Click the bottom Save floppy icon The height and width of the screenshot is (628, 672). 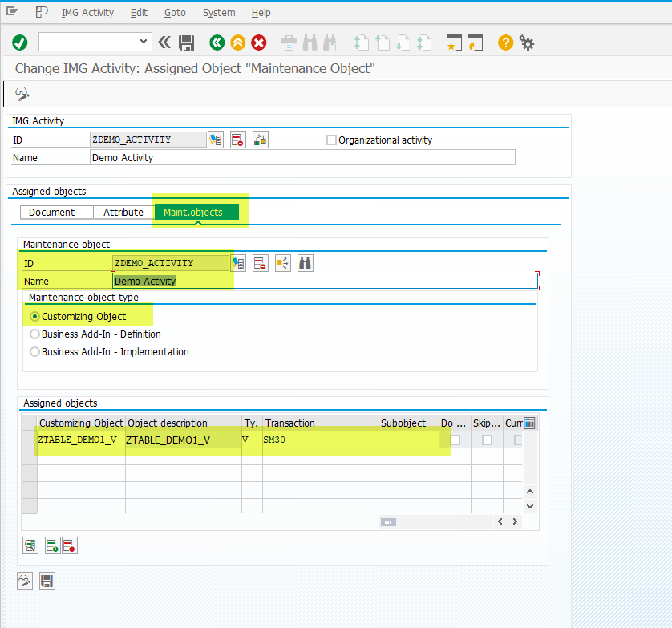(47, 581)
